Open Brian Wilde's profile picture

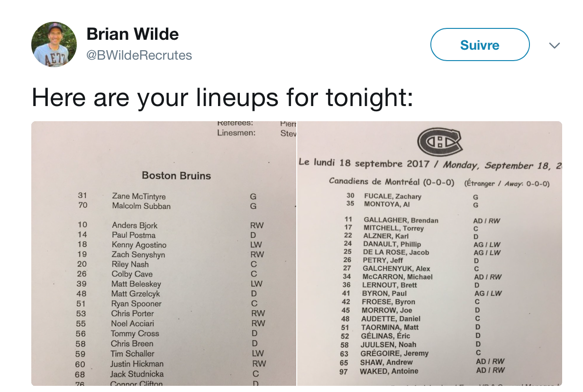click(x=54, y=45)
